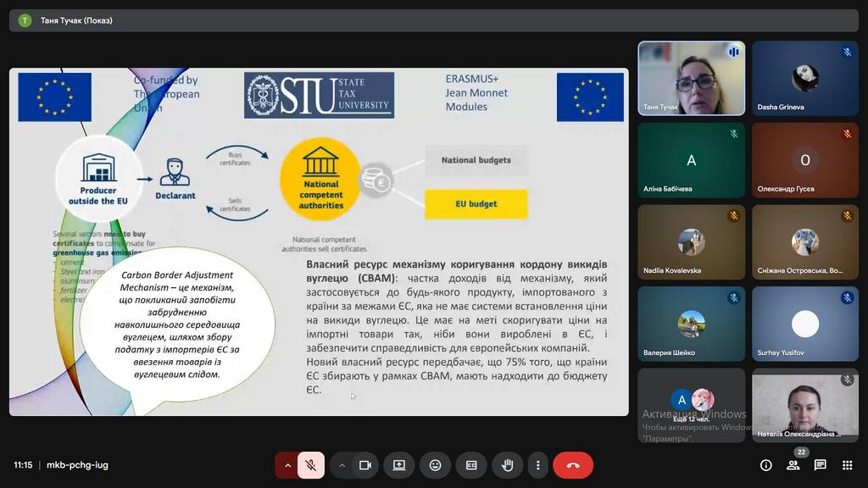Expand the audio settings arrow beside microphone

287,465
